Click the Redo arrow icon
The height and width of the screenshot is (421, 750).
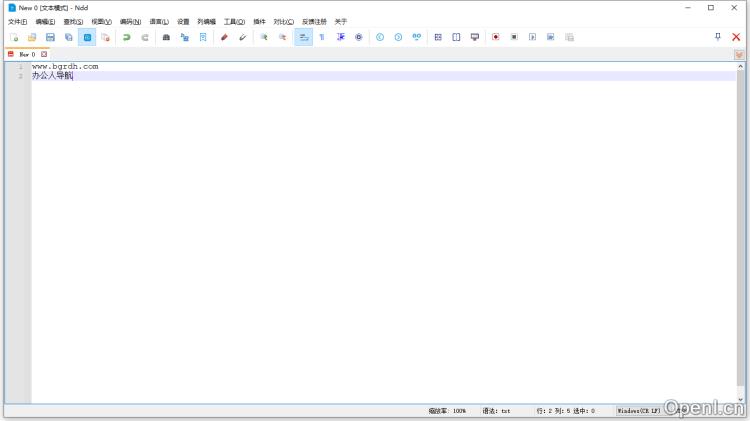pyautogui.click(x=145, y=37)
